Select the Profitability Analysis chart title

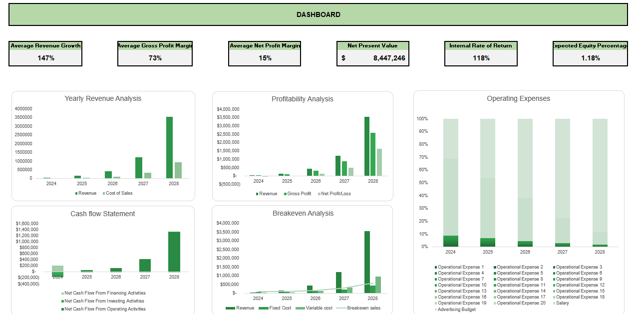[303, 98]
